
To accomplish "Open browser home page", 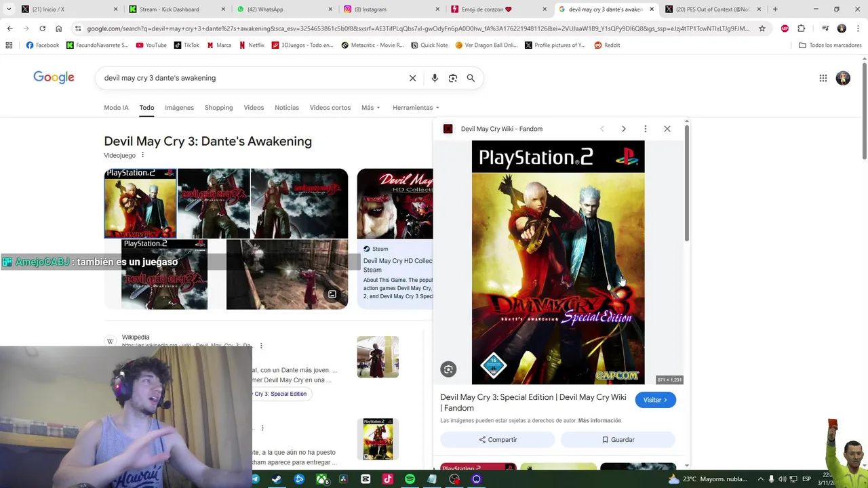I will tap(58, 28).
